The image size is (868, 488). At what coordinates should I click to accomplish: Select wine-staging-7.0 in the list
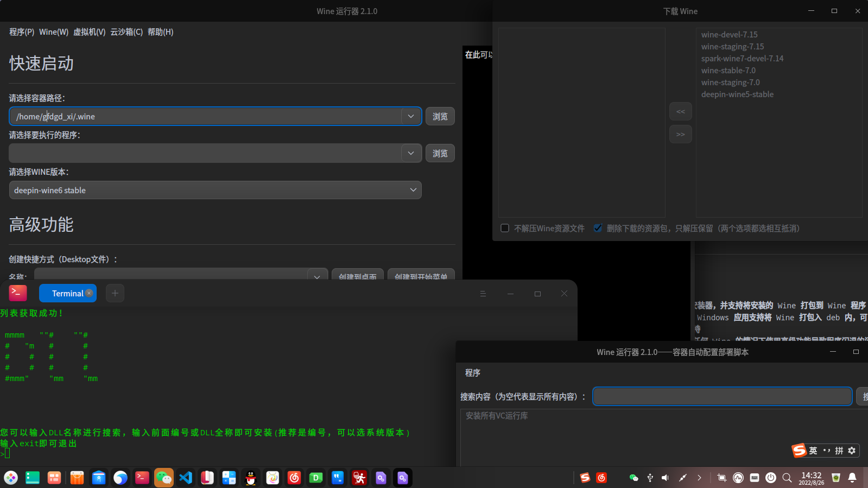pyautogui.click(x=730, y=82)
